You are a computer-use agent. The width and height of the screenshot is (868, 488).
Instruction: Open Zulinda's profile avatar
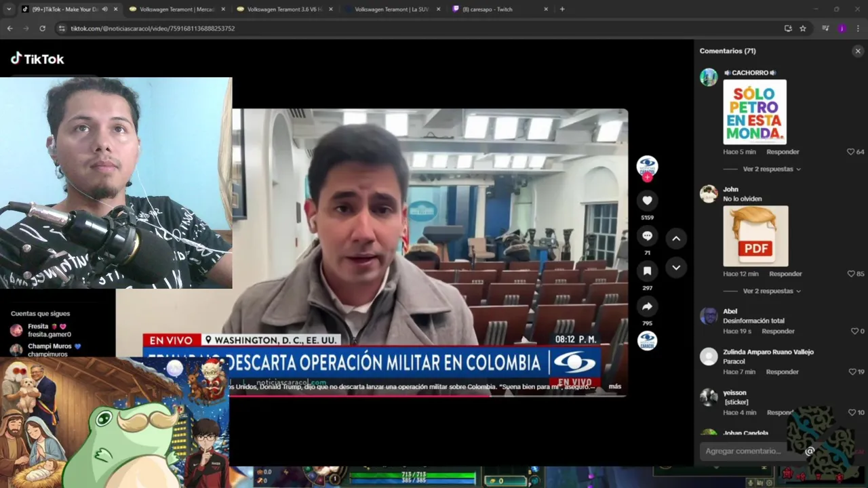pyautogui.click(x=709, y=357)
